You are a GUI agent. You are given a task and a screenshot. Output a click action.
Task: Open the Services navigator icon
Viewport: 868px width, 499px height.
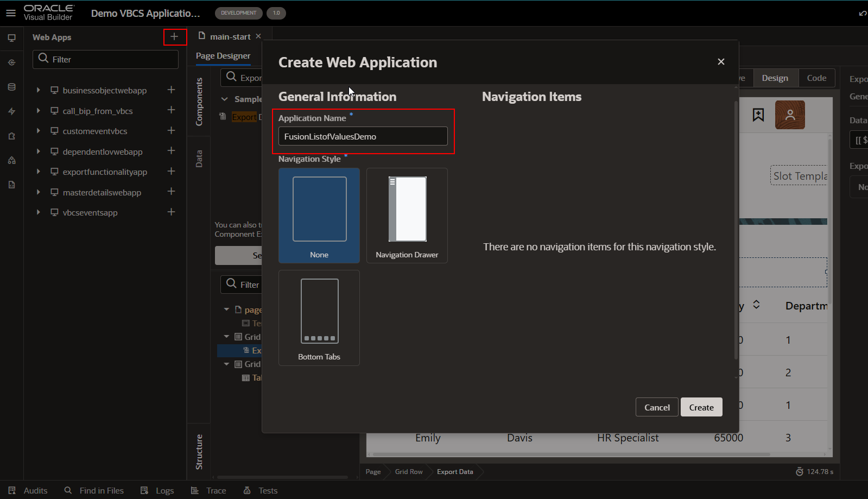[x=11, y=62]
